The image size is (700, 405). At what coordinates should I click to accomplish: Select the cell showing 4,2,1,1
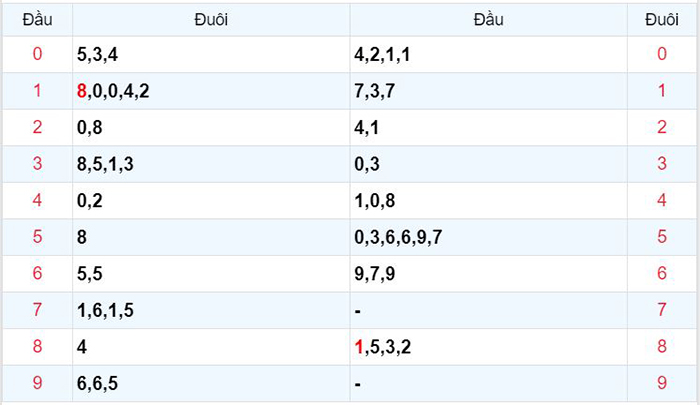[488, 54]
